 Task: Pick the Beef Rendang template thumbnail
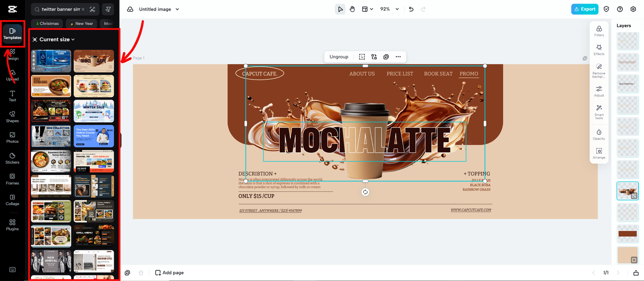(x=51, y=85)
